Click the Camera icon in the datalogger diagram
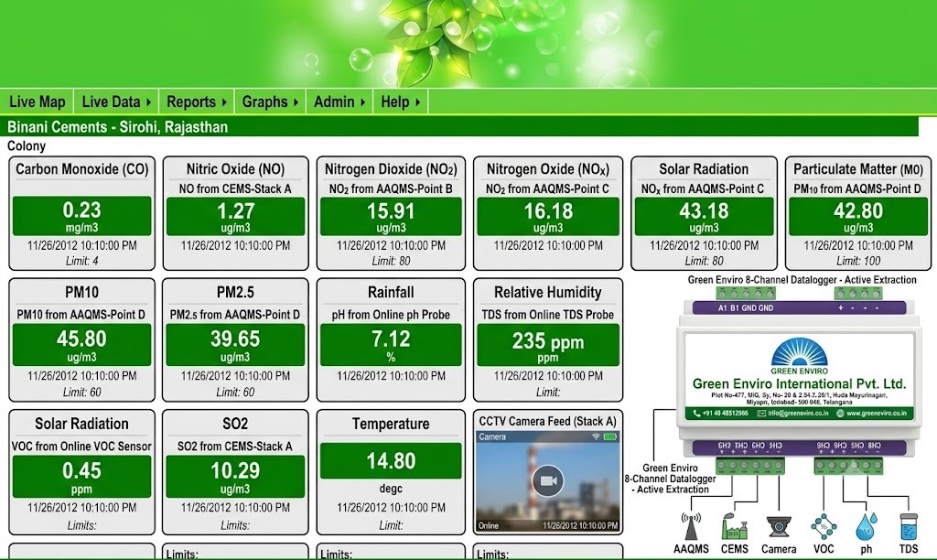Image resolution: width=937 pixels, height=560 pixels. point(779,527)
